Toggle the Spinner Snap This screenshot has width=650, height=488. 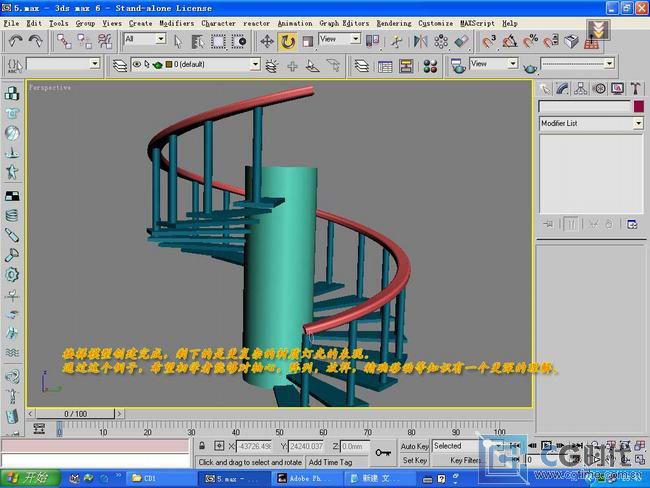click(551, 41)
